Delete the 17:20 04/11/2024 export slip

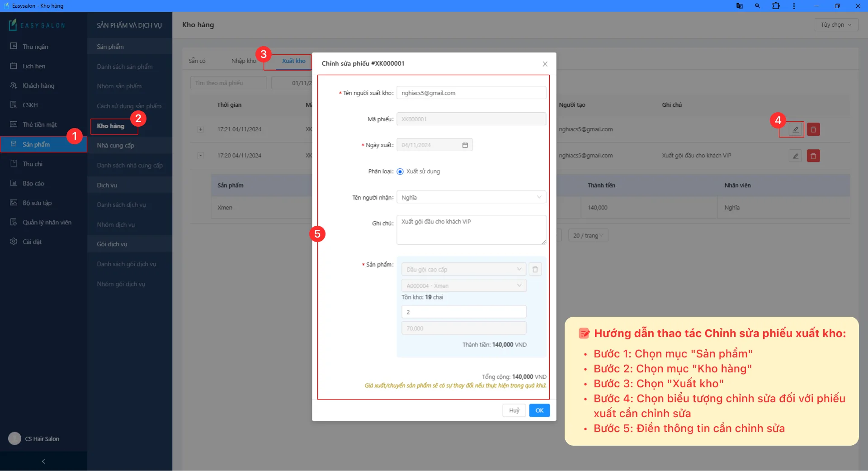coord(813,156)
